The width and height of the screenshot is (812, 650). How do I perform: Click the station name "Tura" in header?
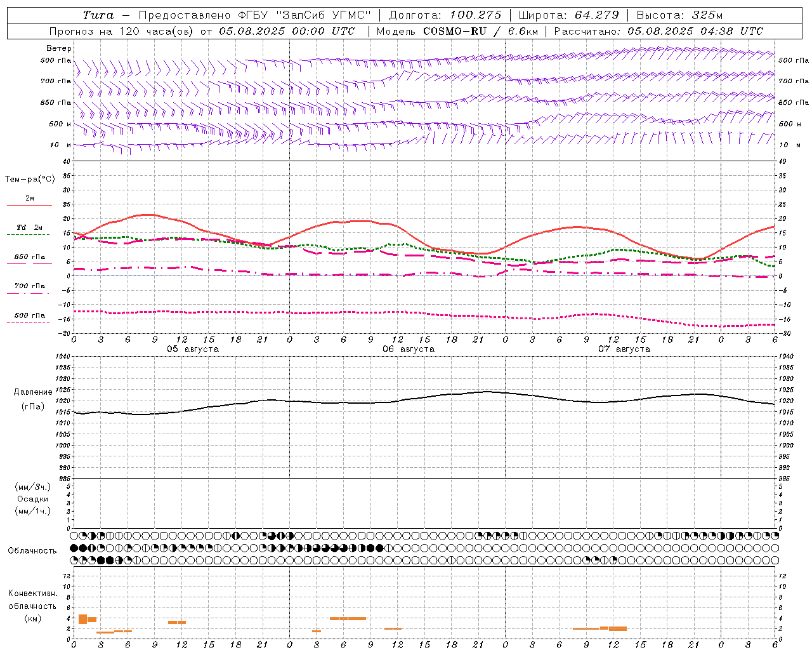98,15
